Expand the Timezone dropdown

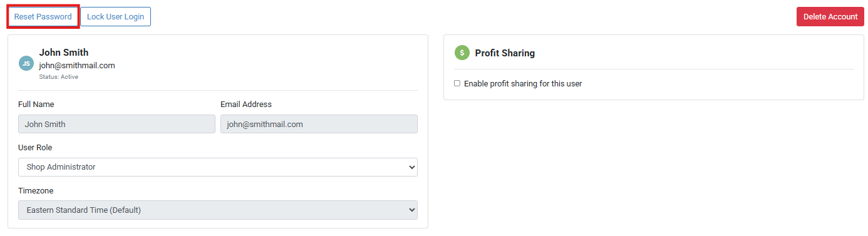coord(218,210)
